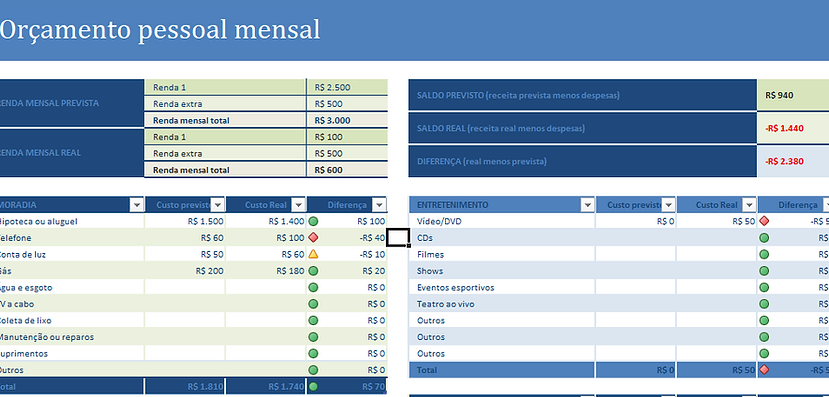Click the RENDA MENSAL PREVISTA heading cell
The image size is (829, 397).
pos(72,103)
